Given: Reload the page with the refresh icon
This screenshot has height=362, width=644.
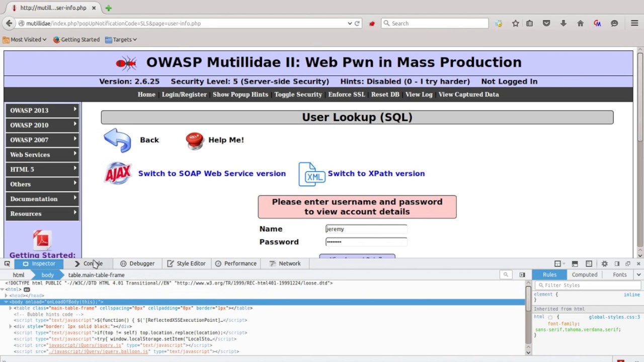Looking at the screenshot, I should [357, 23].
